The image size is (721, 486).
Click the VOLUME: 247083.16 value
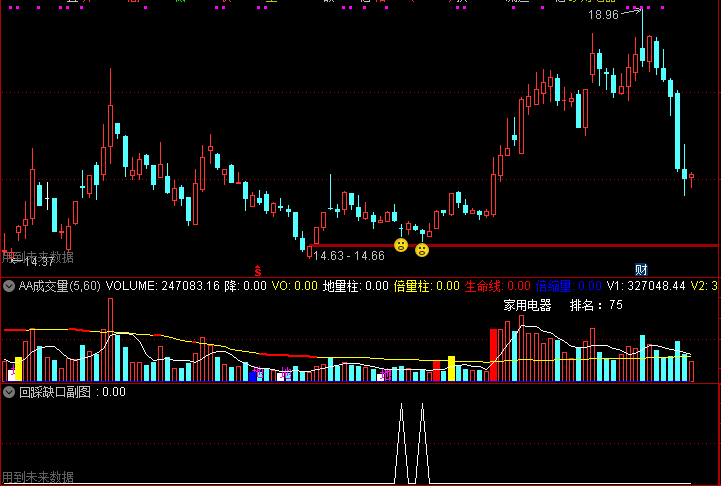[163, 286]
